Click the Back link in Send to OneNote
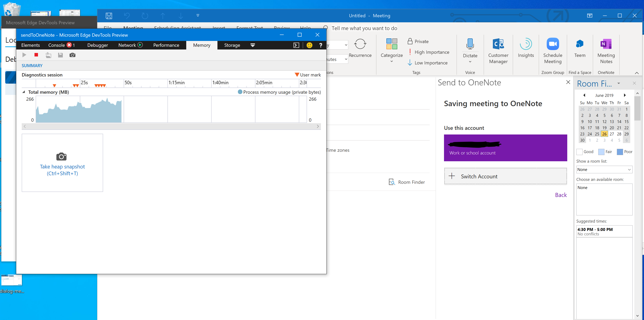This screenshot has height=320, width=644. click(x=561, y=195)
